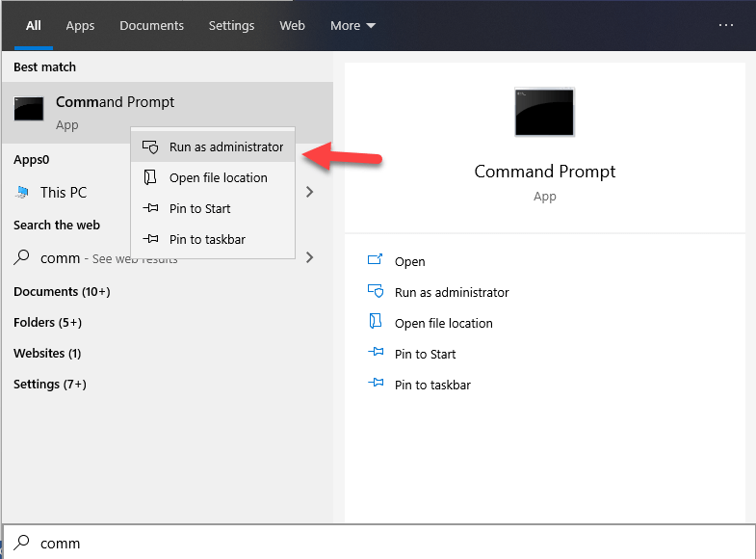Click the Command Prompt icon in Best match
This screenshot has width=756, height=559.
29,109
